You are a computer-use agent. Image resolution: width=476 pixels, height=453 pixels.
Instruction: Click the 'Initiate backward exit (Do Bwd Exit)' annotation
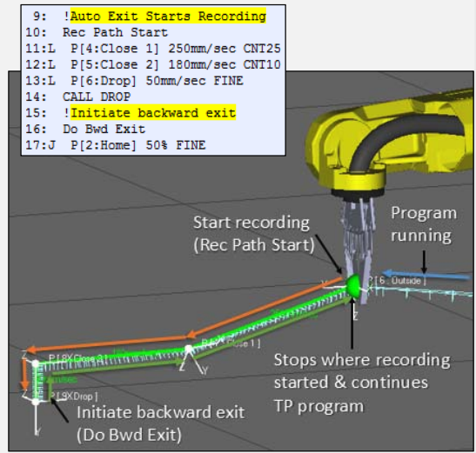pyautogui.click(x=160, y=423)
